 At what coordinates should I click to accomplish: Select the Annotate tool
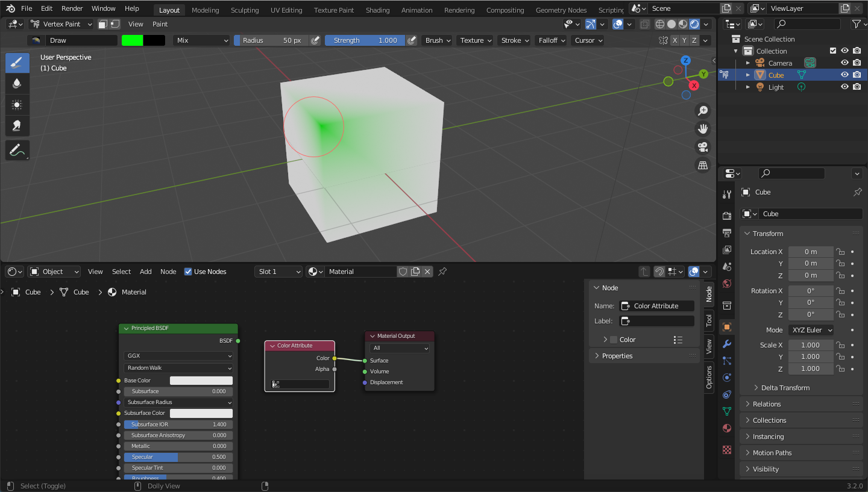click(17, 151)
